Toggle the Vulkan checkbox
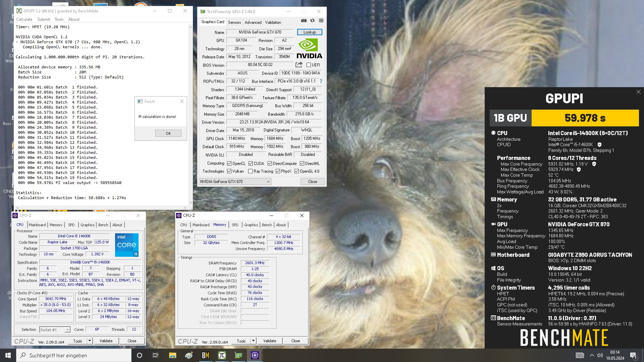Viewport: 644px width, 362px height. (229, 171)
